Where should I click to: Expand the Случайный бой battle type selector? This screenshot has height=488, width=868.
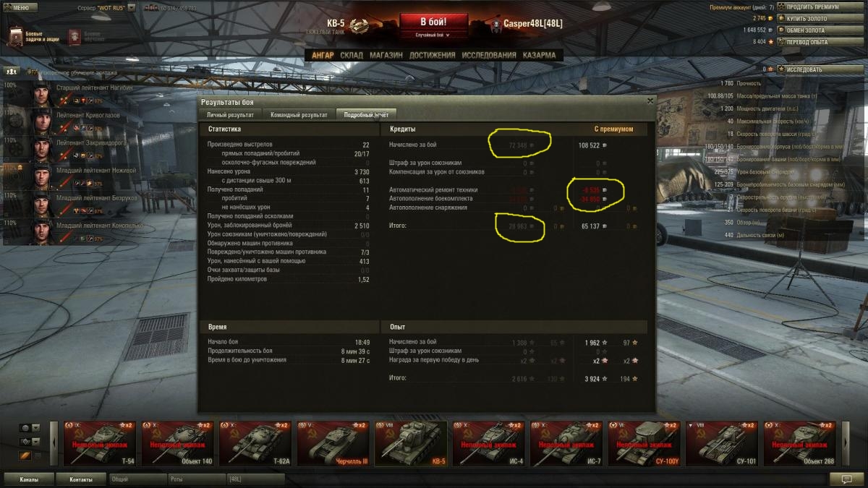[433, 35]
